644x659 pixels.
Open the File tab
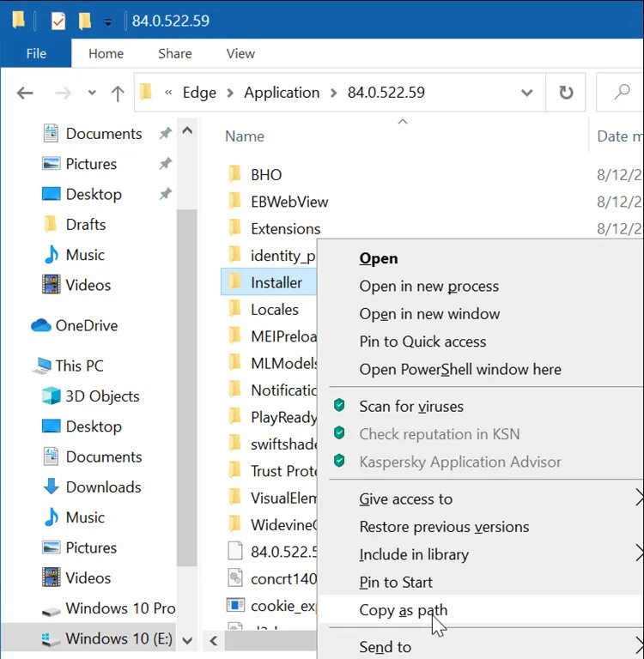(x=36, y=53)
